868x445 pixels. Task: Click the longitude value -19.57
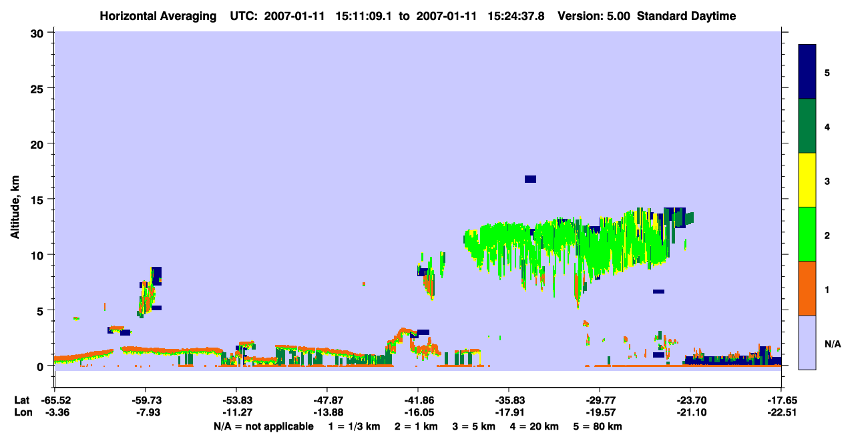600,412
